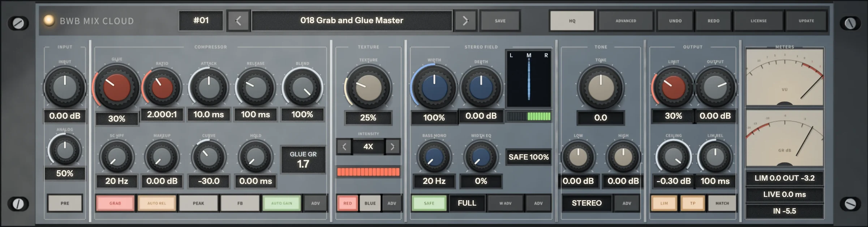This screenshot has height=227, width=868.
Task: Open compressor ADV panel
Action: coord(315,203)
